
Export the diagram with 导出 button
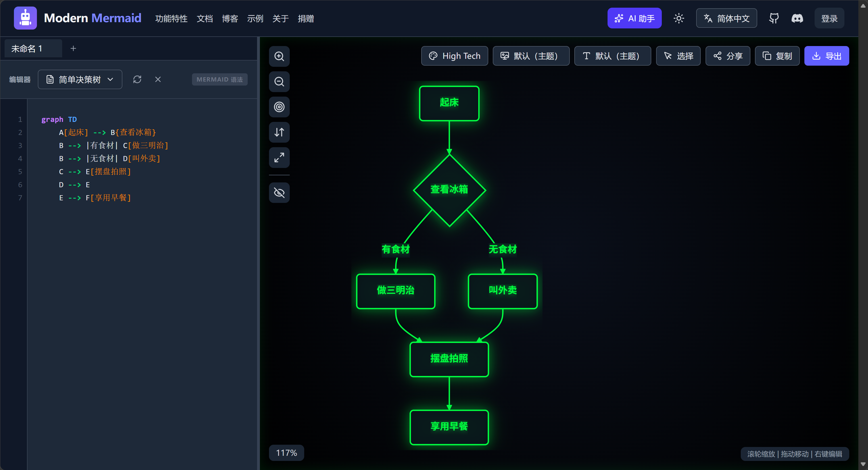click(827, 56)
